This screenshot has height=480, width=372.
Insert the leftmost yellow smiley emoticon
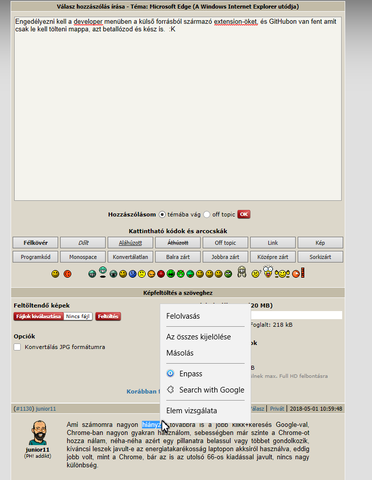(55, 274)
